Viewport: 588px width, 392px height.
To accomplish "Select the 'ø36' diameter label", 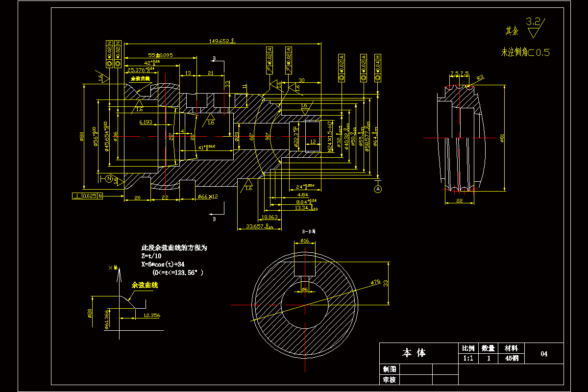I will [115, 136].
